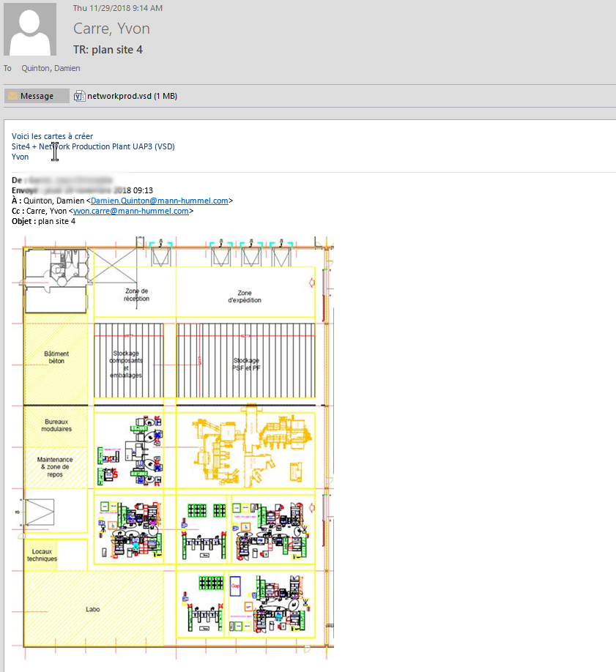Click the Zone d'expédition area in plan
The image size is (616, 672).
[244, 296]
